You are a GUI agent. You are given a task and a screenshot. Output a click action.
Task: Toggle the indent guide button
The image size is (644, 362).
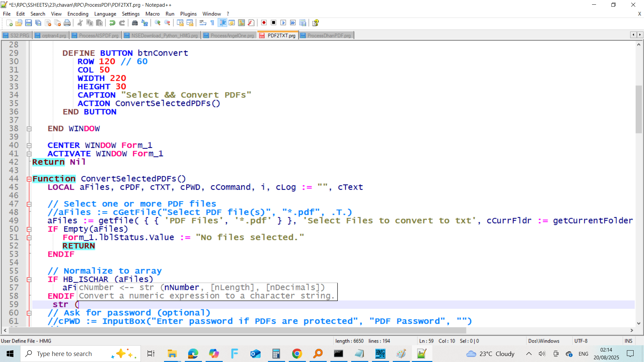(222, 23)
